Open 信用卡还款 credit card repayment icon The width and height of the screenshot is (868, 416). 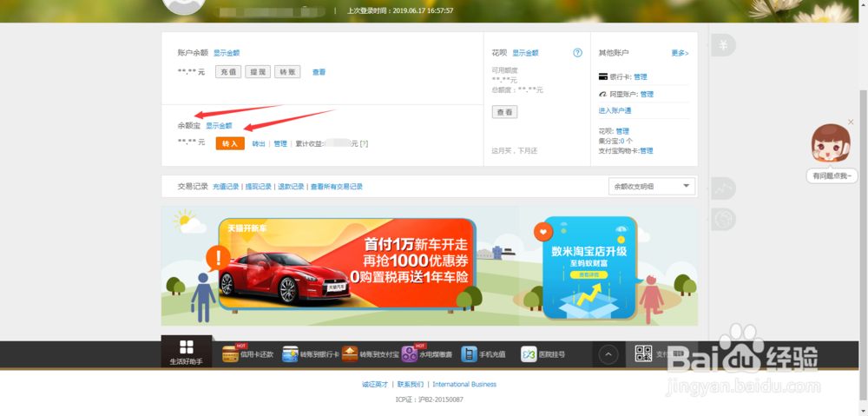(230, 354)
